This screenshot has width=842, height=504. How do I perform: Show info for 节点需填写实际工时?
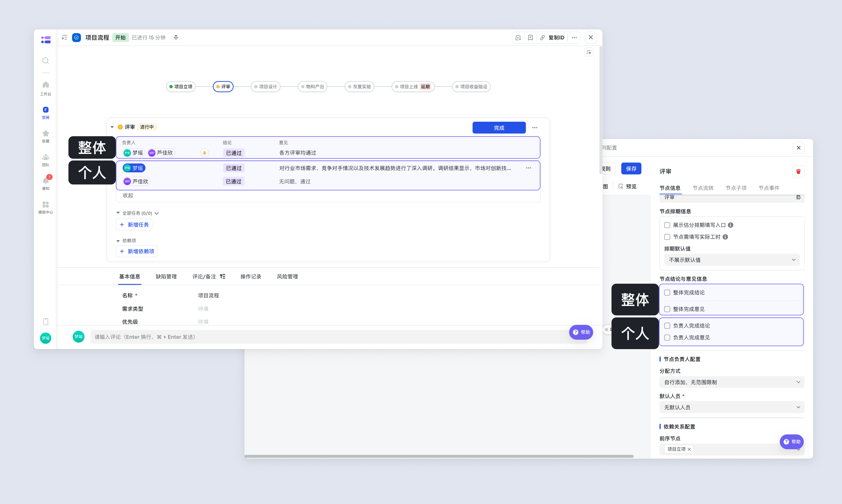(725, 237)
